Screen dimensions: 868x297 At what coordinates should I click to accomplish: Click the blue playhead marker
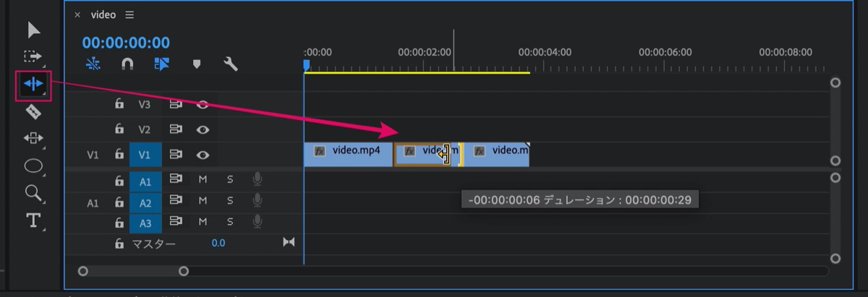307,66
